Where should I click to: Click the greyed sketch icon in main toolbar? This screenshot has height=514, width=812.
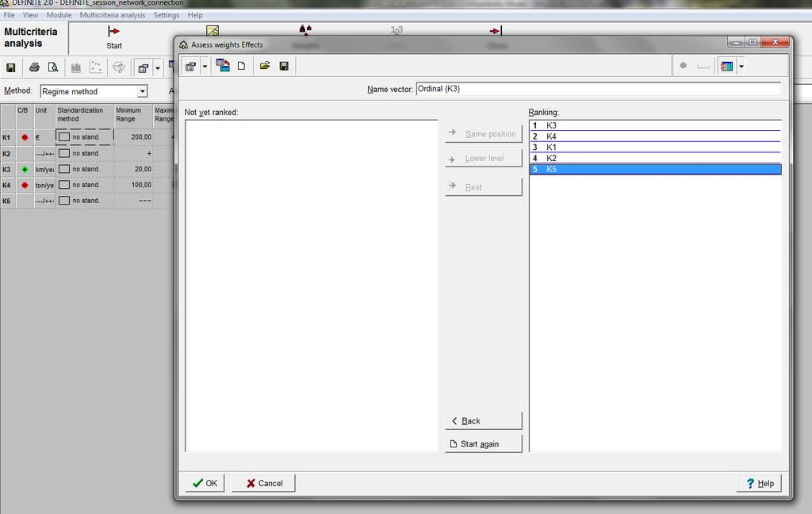(x=119, y=67)
